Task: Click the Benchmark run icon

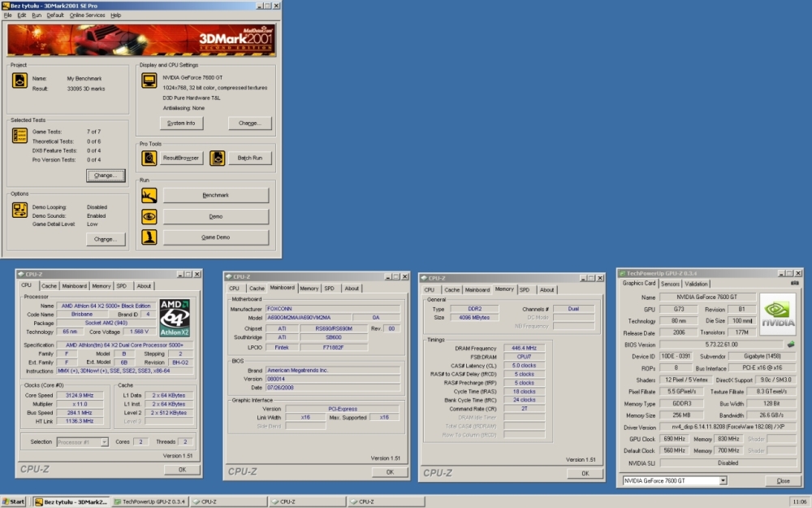Action: tap(149, 195)
